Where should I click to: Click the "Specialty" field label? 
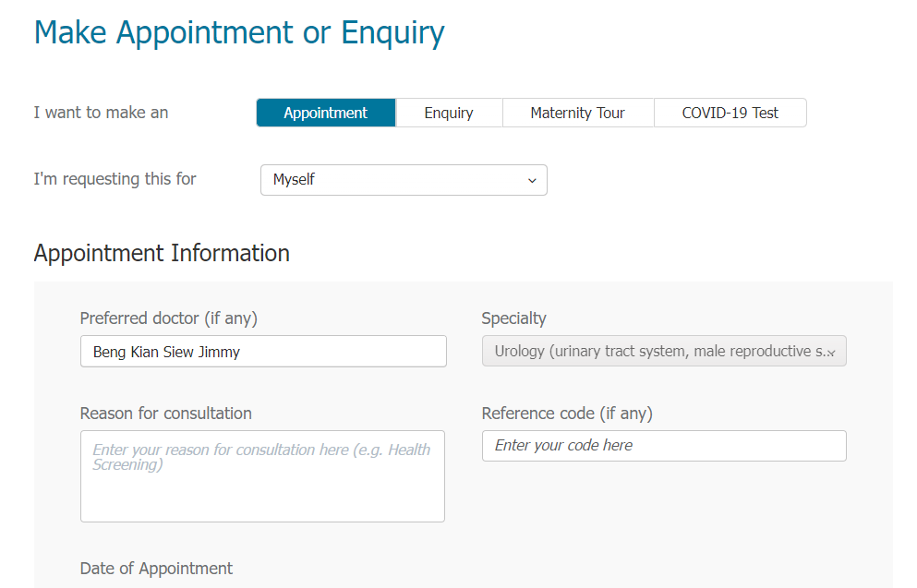click(x=513, y=318)
